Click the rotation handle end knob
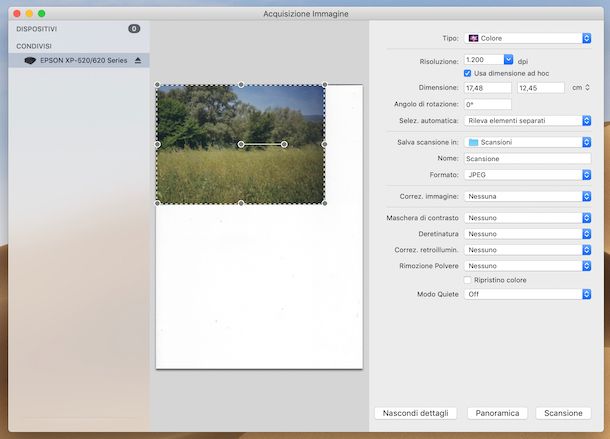 pos(284,144)
